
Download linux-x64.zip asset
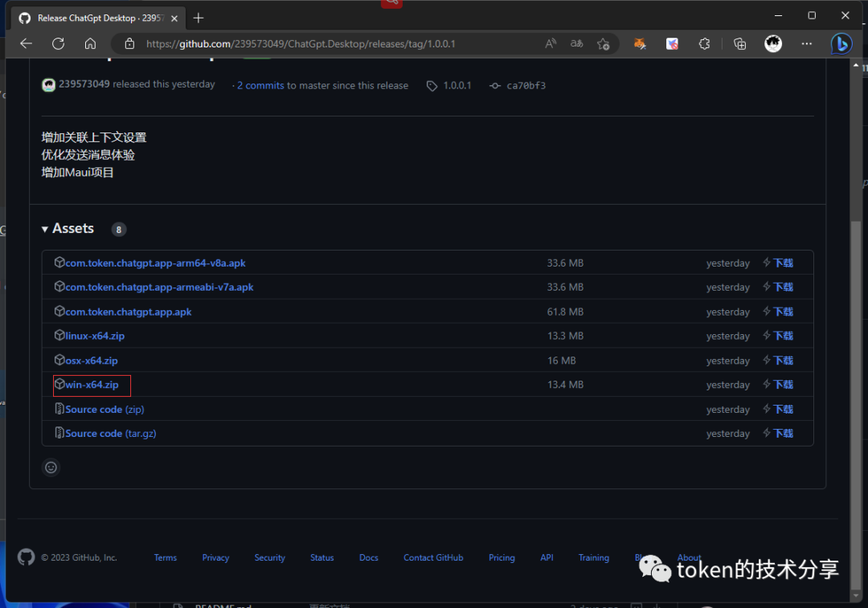click(x=95, y=336)
